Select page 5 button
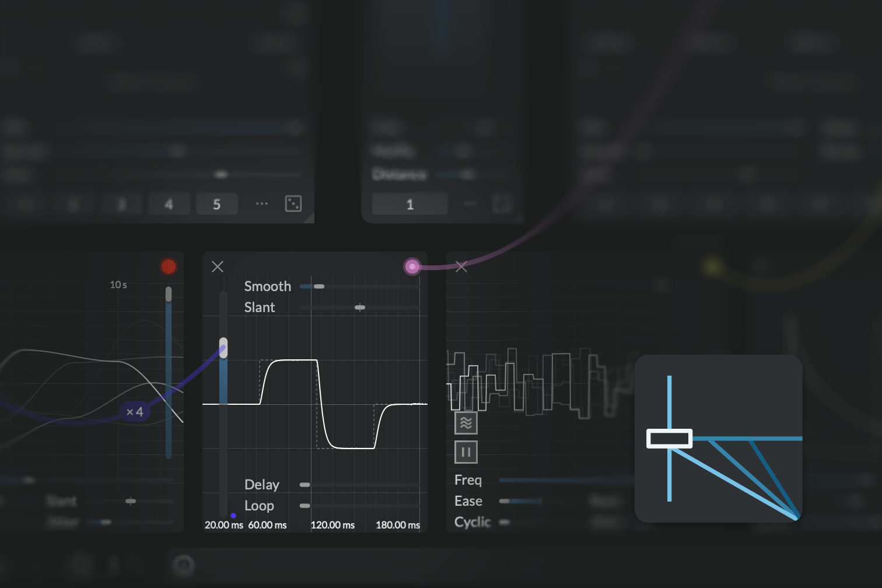Viewport: 882px width, 588px height. point(216,204)
